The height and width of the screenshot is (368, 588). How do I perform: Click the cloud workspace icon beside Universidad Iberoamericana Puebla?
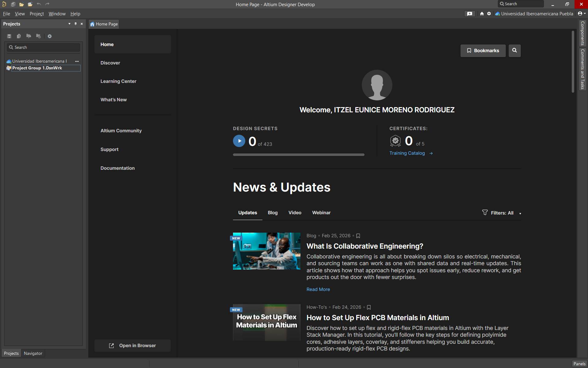pyautogui.click(x=498, y=14)
